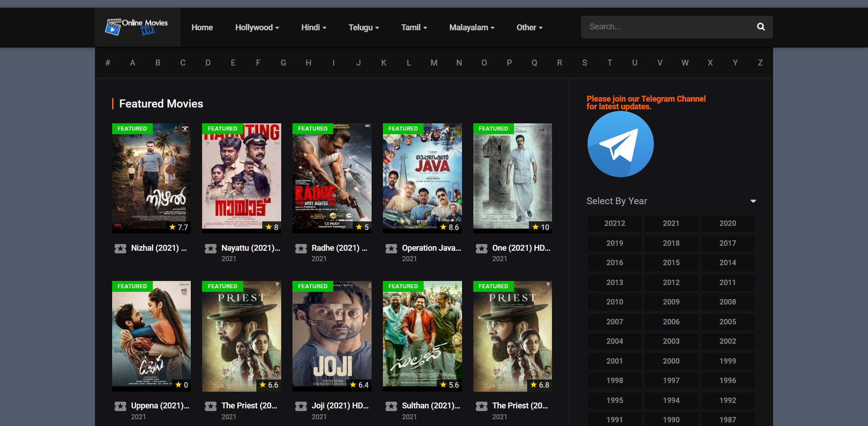Viewport: 868px width, 426px height.
Task: Open the Sulthan (2021) title link
Action: [x=431, y=406]
